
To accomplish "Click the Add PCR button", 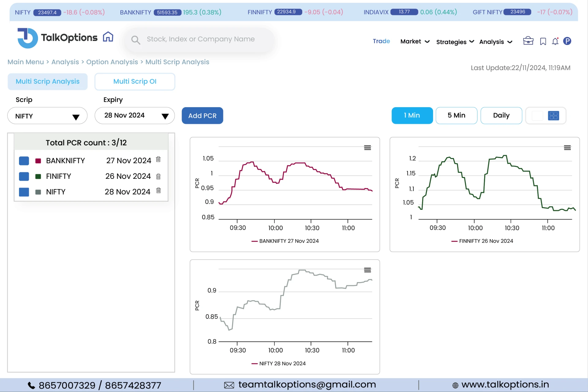I will (202, 115).
